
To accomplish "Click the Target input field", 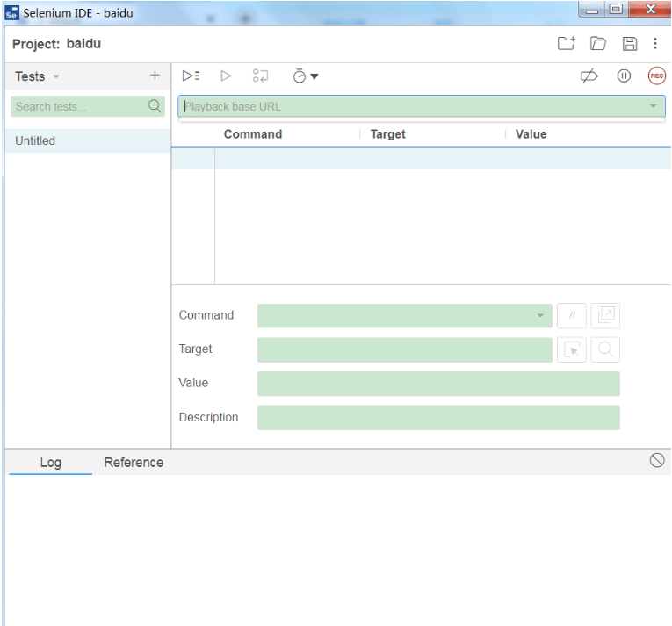I will click(405, 349).
